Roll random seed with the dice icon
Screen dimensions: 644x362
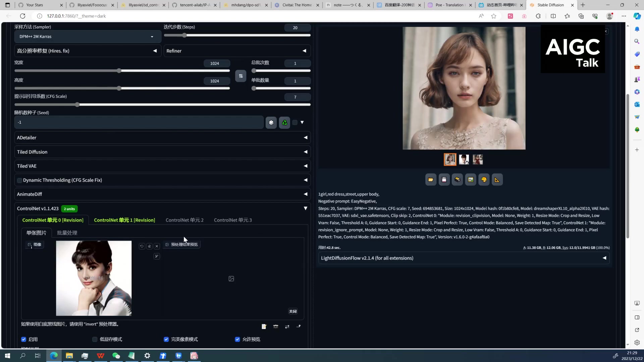coord(271,122)
